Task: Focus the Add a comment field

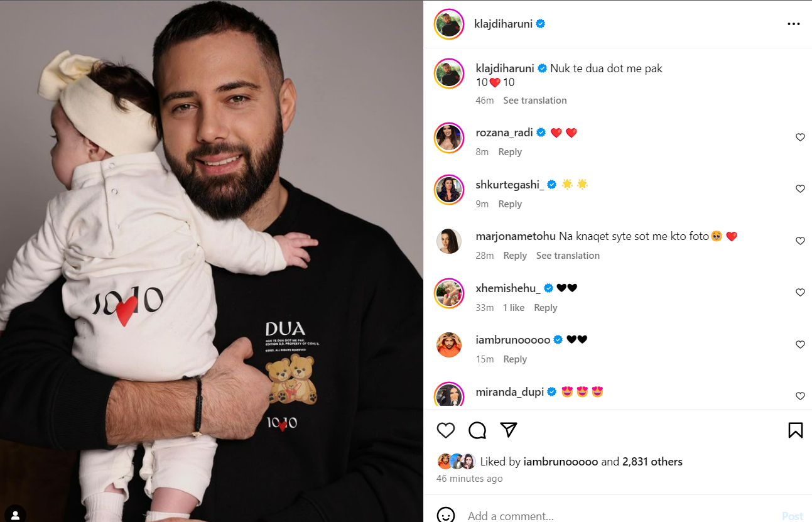Action: click(619, 516)
